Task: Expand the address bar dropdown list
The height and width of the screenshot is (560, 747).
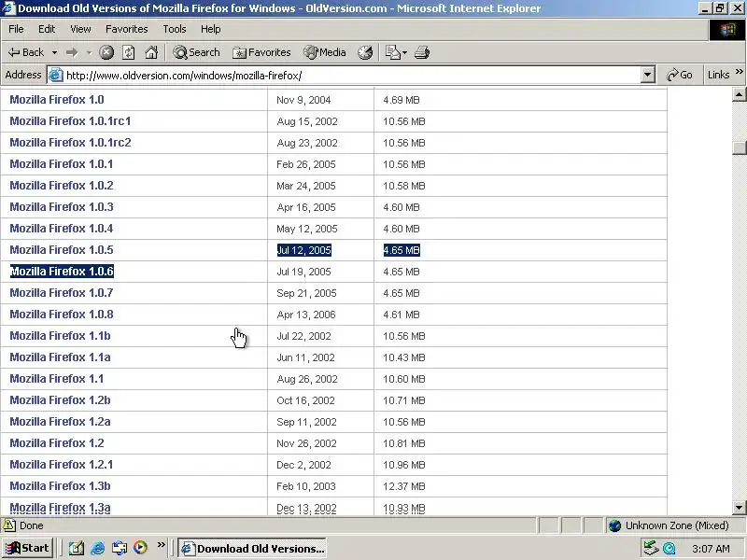Action: (647, 75)
